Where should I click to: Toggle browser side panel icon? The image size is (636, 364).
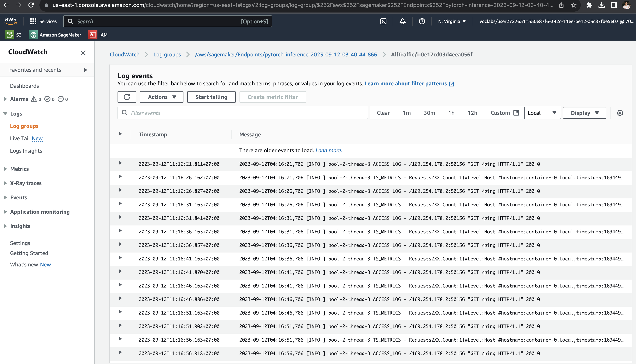tap(614, 5)
